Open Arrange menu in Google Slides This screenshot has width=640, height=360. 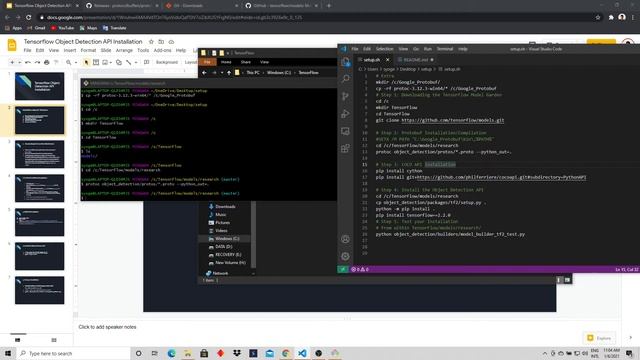[x=124, y=50]
